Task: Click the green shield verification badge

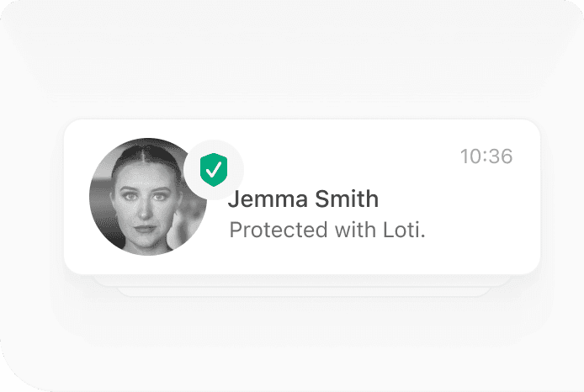Action: coord(214,170)
